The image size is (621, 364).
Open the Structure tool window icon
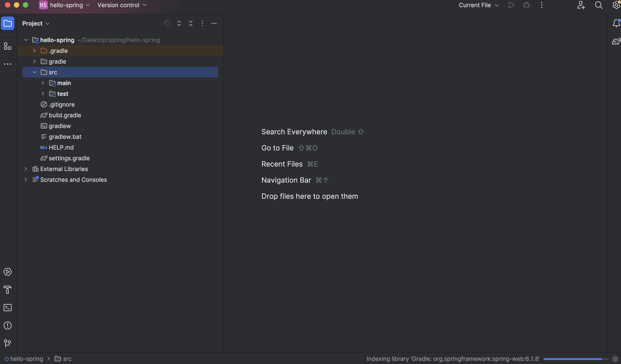(7, 46)
